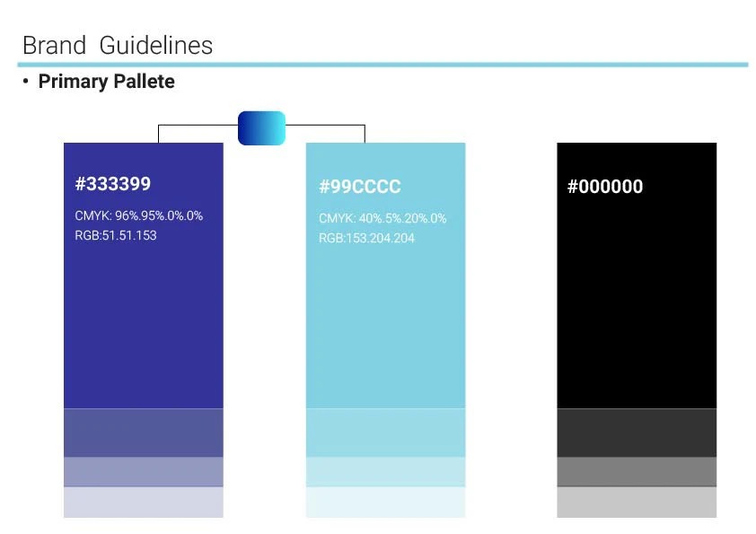Click the #99CCCC hex code label
Screen dimensions: 756x534
[359, 187]
